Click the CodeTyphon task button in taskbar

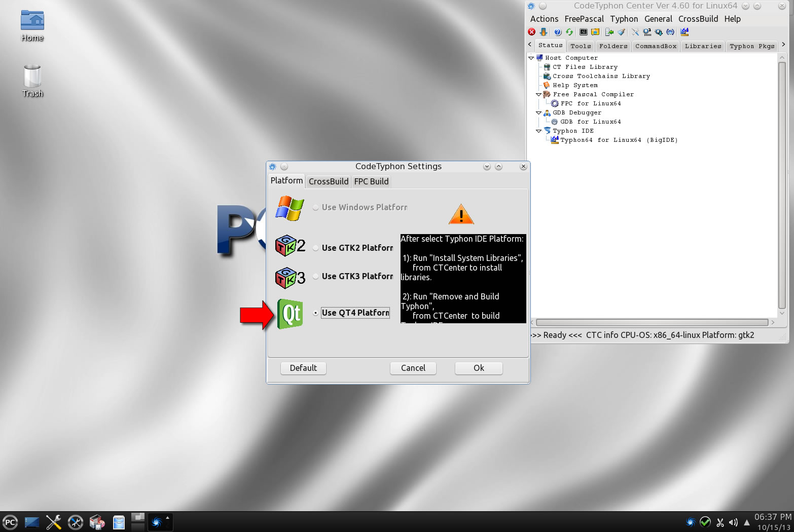pos(160,522)
